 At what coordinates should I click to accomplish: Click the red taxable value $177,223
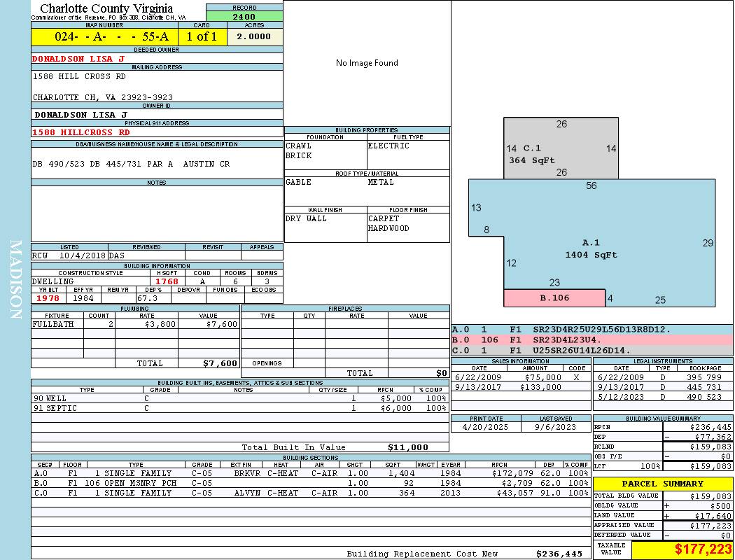[x=702, y=550]
